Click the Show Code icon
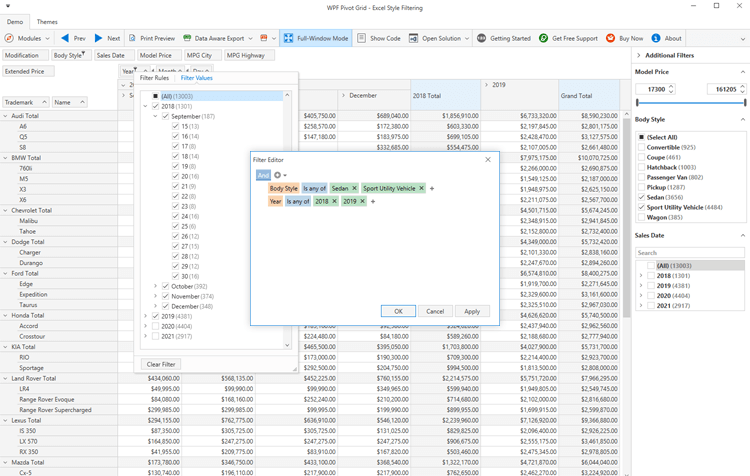 pyautogui.click(x=362, y=38)
